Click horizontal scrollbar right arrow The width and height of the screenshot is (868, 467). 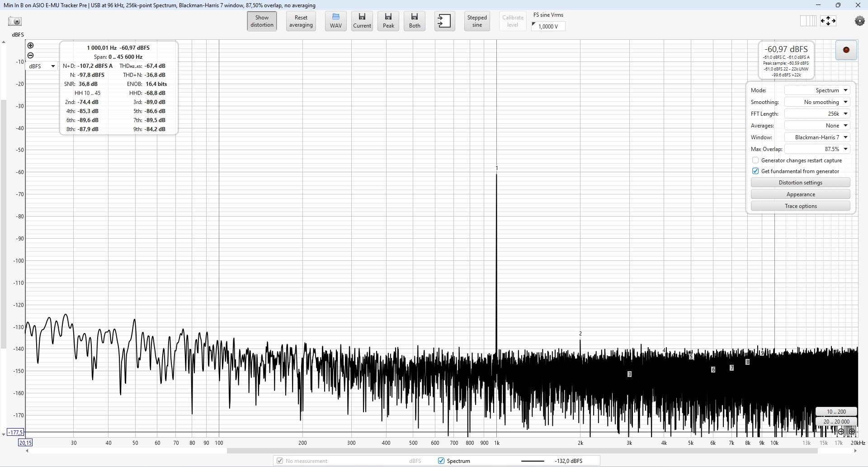(x=855, y=451)
